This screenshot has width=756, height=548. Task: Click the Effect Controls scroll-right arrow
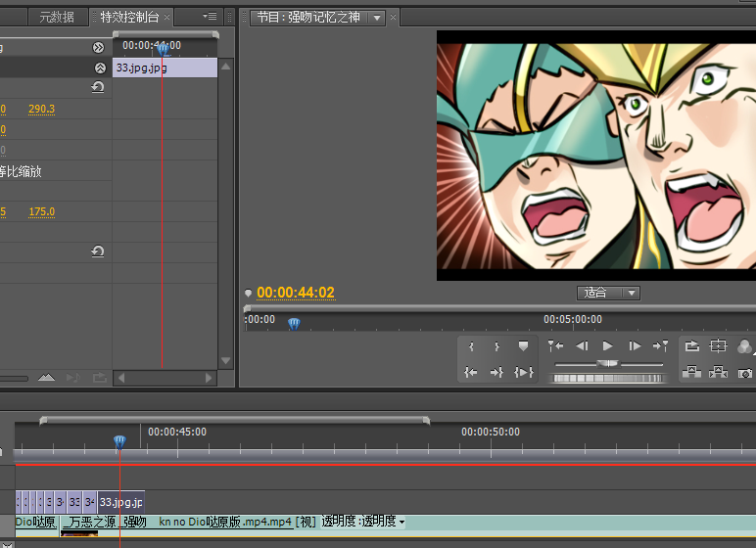coord(209,378)
